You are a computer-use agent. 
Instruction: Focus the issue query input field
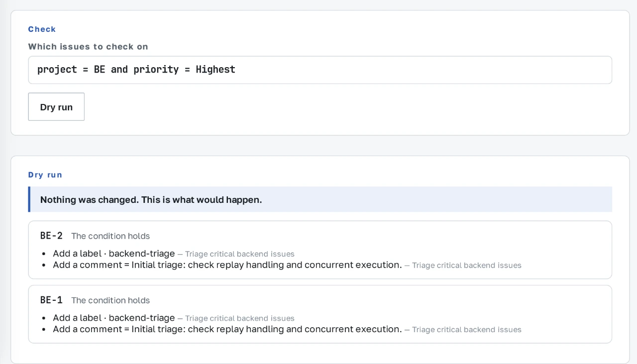(x=320, y=70)
